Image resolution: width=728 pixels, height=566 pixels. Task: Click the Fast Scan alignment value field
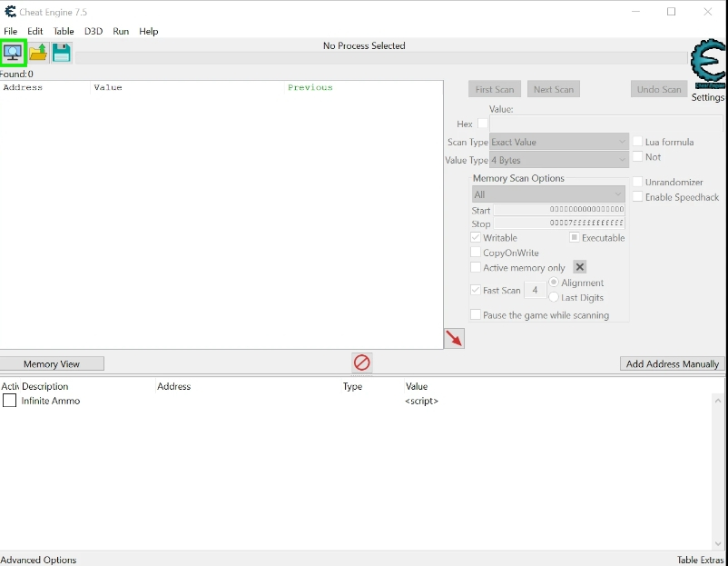pos(535,290)
